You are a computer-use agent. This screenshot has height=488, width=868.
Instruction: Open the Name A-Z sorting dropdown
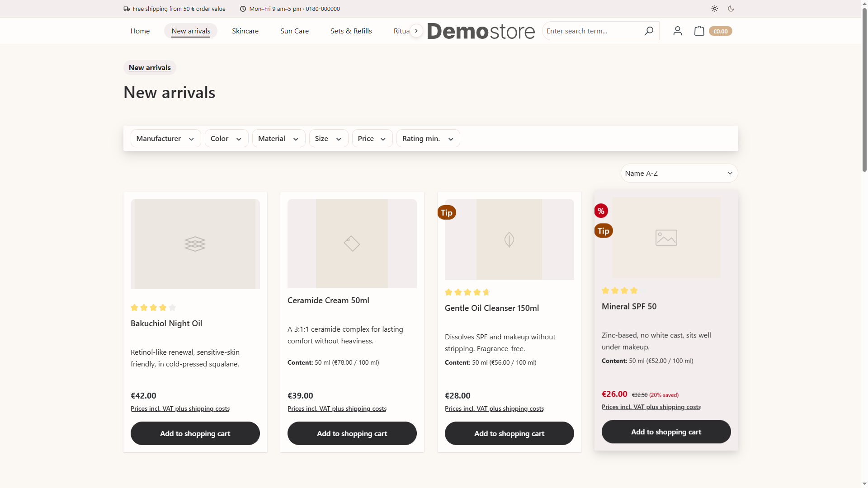(x=679, y=173)
